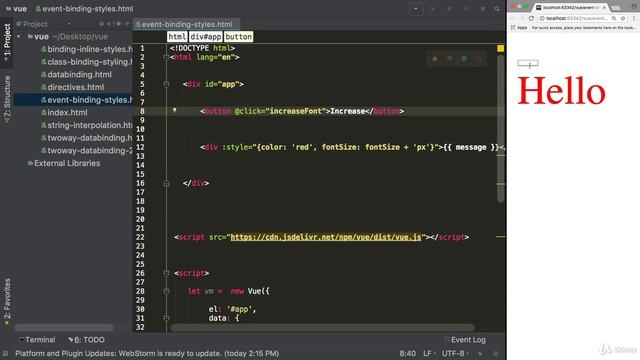The height and width of the screenshot is (360, 640).
Task: Click event-binding-styles.html in the navigation bar
Action: coord(84,9)
